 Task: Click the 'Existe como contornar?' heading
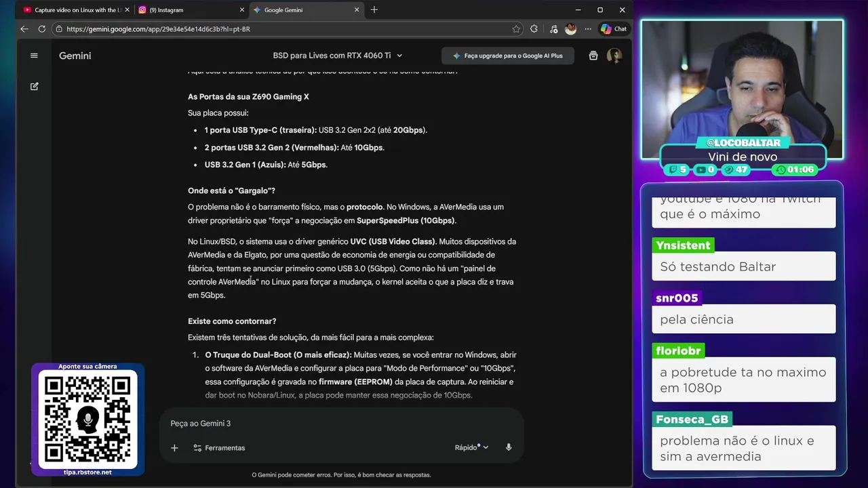(232, 321)
